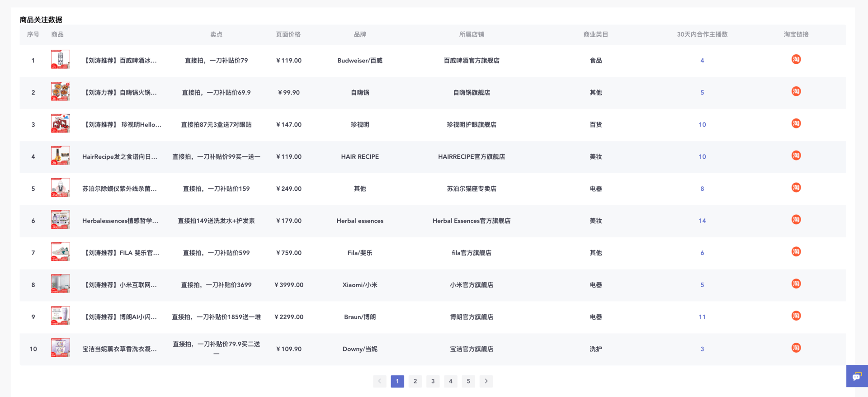Open Taobao link for 苏泊尔猫座专卖店 row
The image size is (868, 397).
pyautogui.click(x=796, y=188)
